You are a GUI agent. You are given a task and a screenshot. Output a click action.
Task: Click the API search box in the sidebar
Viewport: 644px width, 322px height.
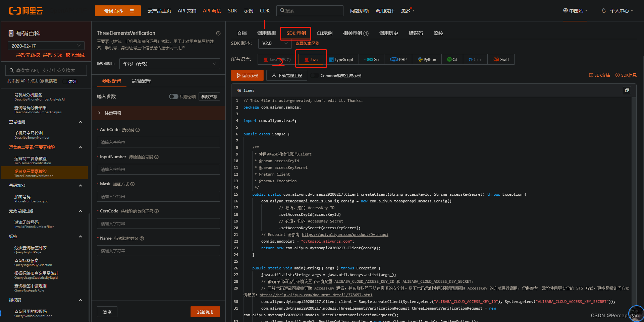(46, 70)
